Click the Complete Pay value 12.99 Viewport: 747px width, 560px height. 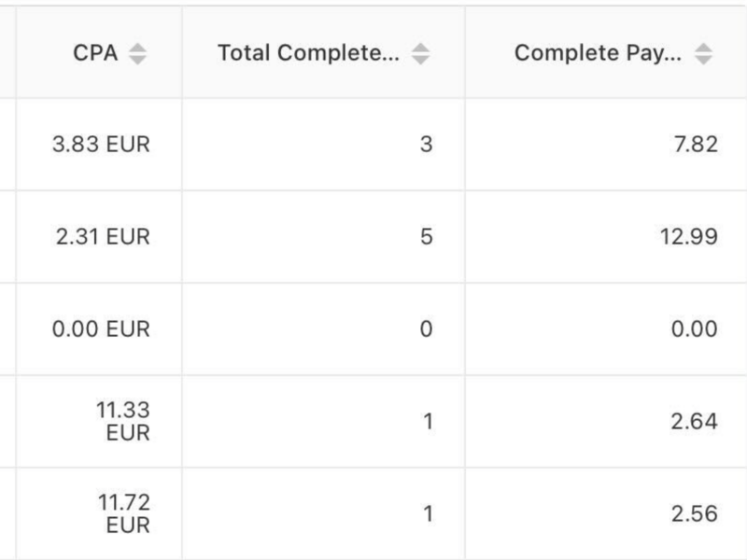pos(689,237)
